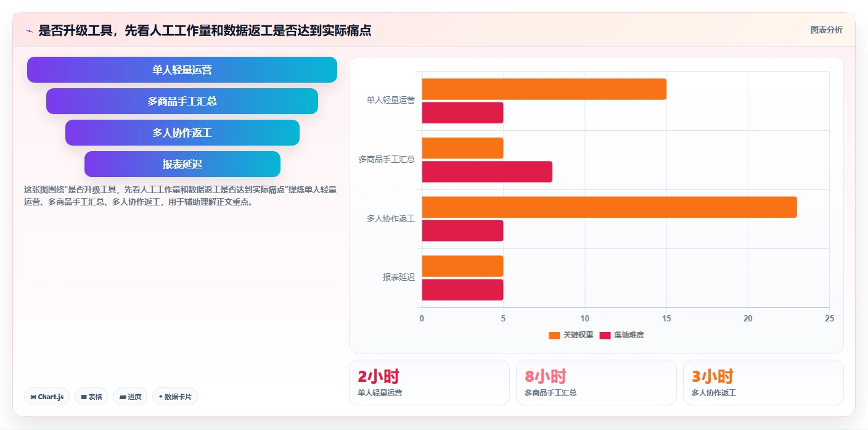Toggle the 落地难度 legend red swatch
Screen dimensions: 868x430
[605, 336]
